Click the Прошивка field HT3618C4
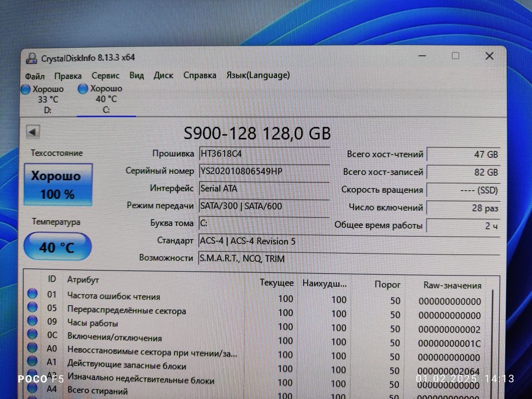The height and width of the screenshot is (399, 532). pos(264,154)
